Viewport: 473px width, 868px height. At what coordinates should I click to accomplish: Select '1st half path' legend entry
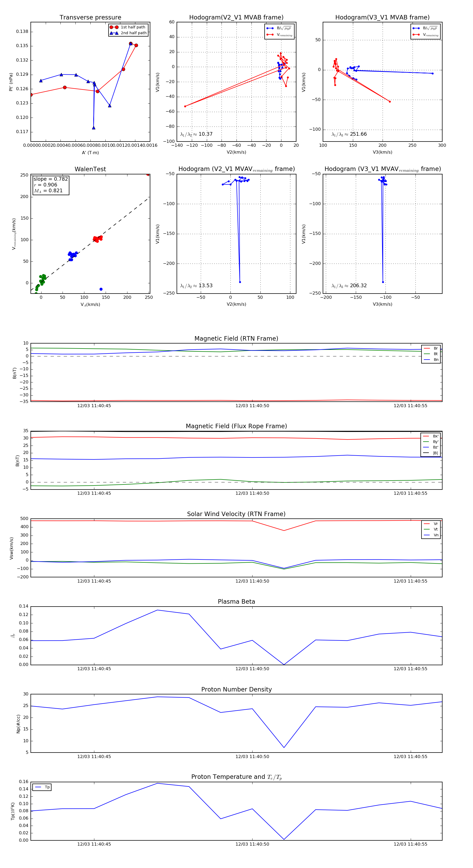pos(128,27)
